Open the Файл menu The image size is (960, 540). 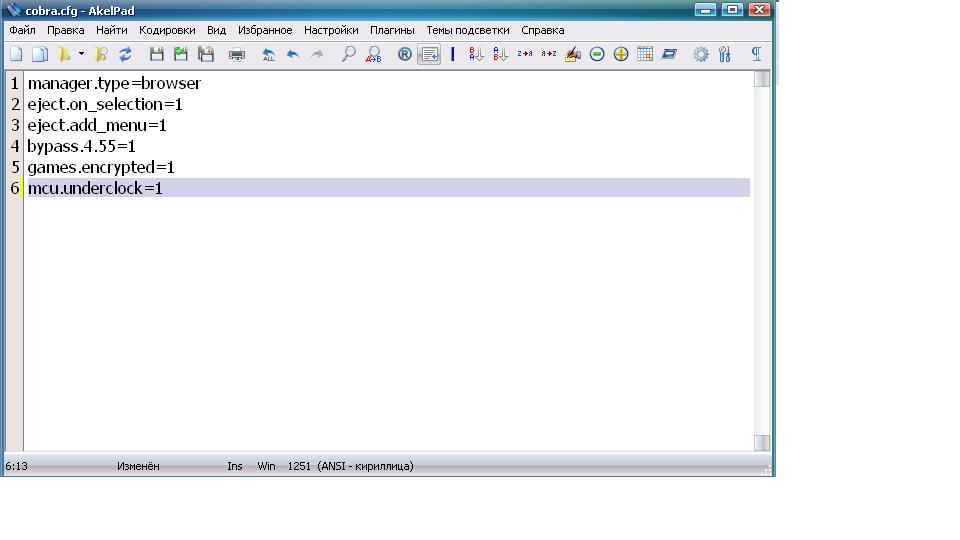click(x=22, y=30)
